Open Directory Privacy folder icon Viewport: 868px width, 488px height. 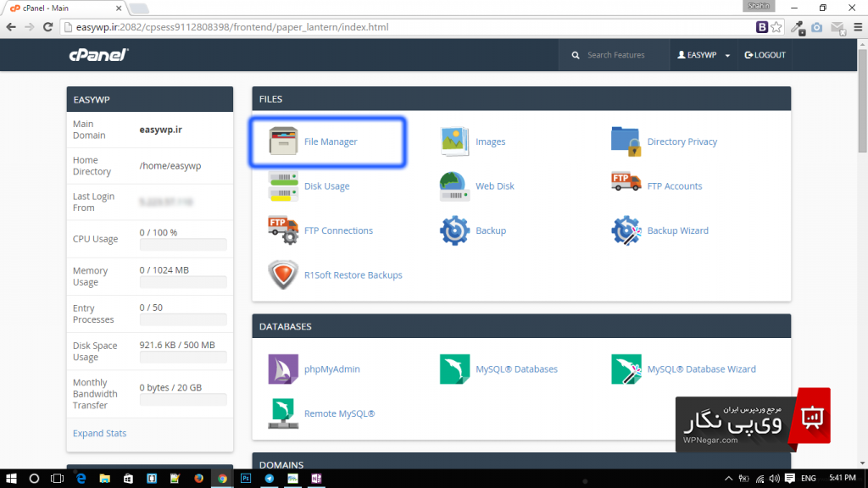tap(626, 141)
